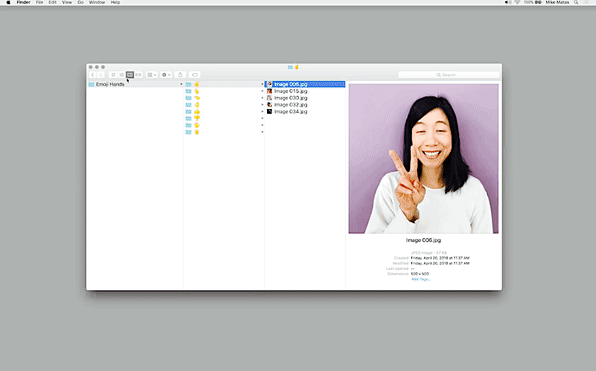Open the Finder menu
This screenshot has width=596, height=371.
23,2
